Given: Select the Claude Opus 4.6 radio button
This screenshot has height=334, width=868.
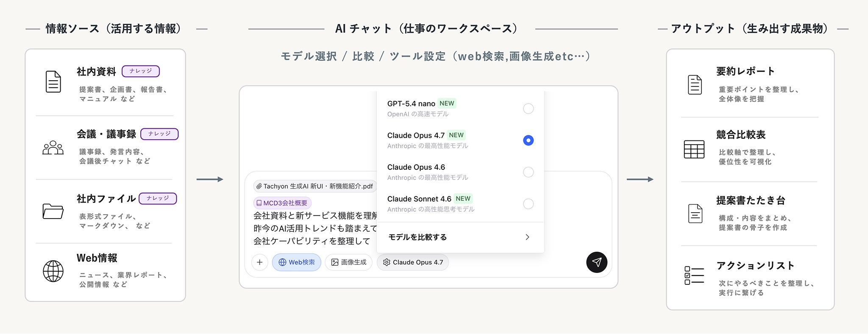Looking at the screenshot, I should click(x=528, y=172).
